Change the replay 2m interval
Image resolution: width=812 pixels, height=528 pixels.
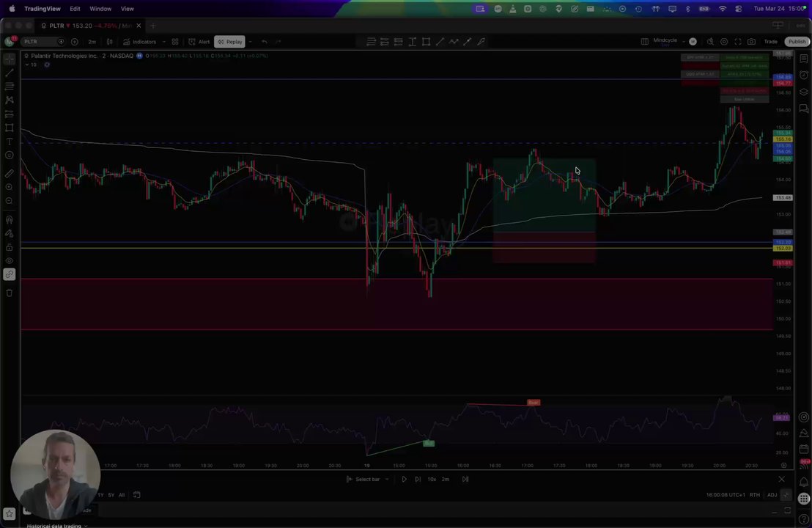coord(446,480)
